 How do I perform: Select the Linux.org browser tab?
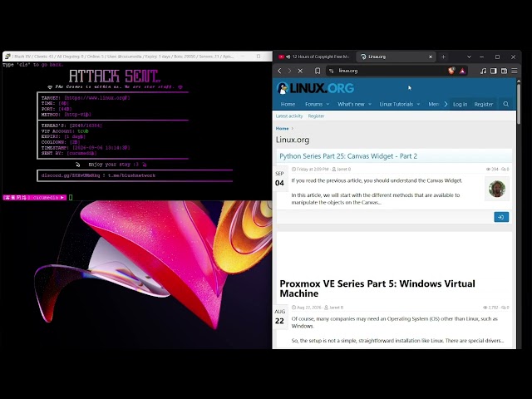396,57
